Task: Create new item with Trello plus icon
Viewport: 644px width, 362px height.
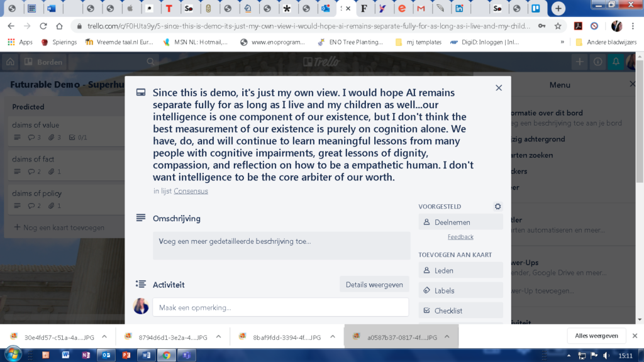Action: [579, 62]
